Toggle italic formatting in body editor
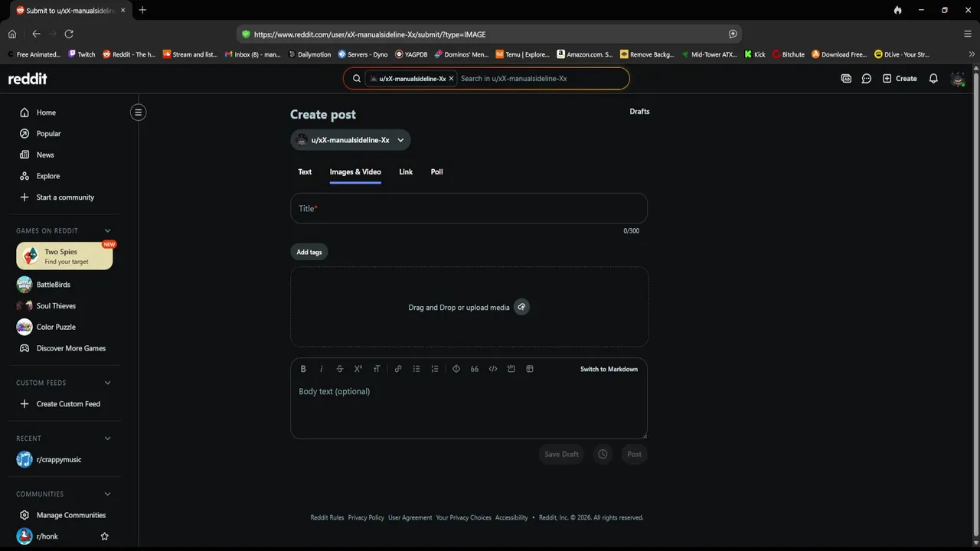Viewport: 980px width, 551px height. pos(322,369)
